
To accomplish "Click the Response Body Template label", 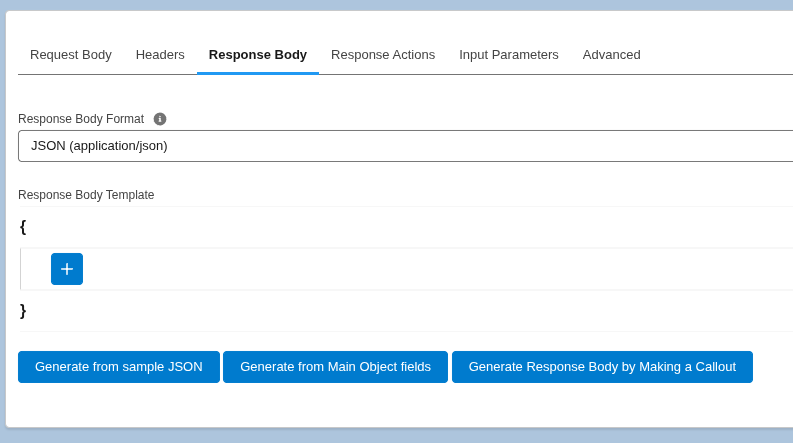I will click(86, 195).
